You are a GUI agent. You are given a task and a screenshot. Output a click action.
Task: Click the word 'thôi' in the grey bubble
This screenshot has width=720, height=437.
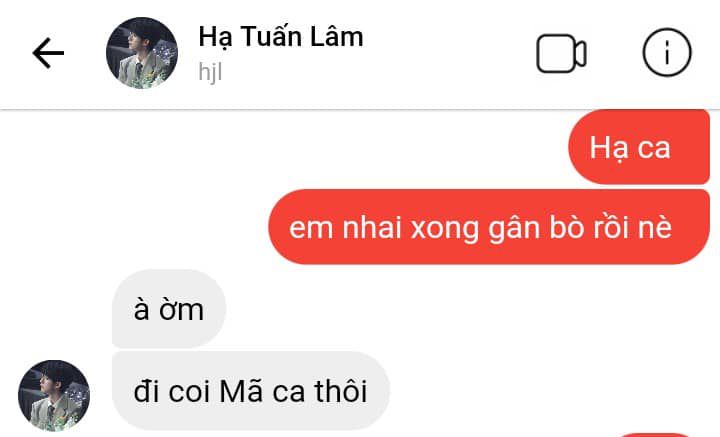coord(341,391)
